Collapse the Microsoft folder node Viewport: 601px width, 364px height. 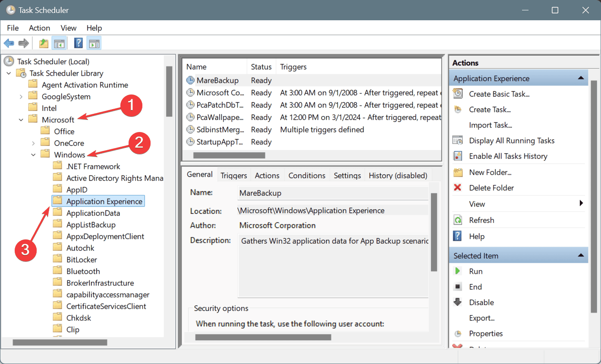tap(21, 120)
